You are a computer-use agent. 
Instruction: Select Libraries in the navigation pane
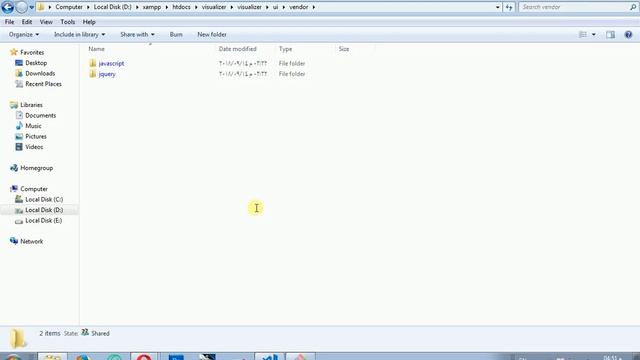31,105
